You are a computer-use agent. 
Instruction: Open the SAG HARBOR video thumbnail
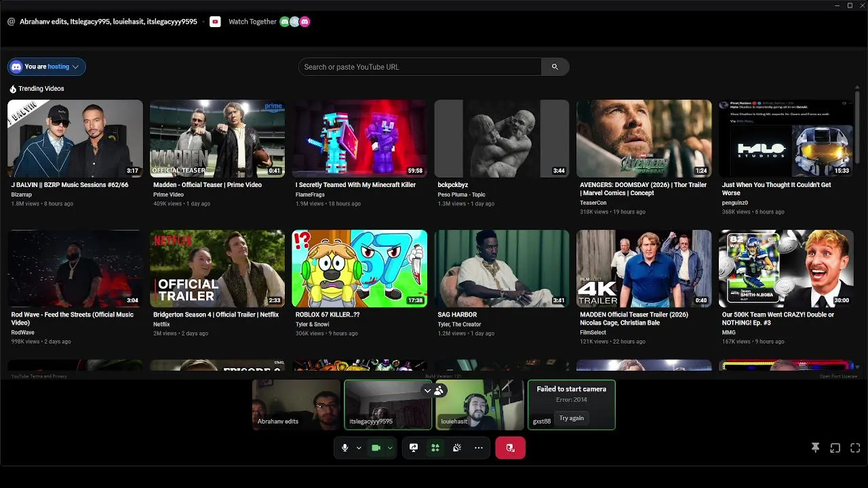pyautogui.click(x=502, y=268)
